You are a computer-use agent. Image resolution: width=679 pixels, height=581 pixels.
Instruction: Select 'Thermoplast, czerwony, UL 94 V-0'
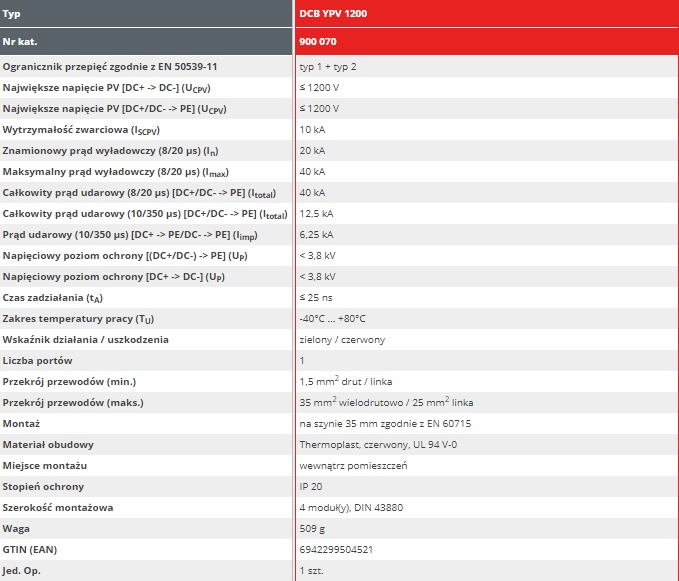coord(378,445)
